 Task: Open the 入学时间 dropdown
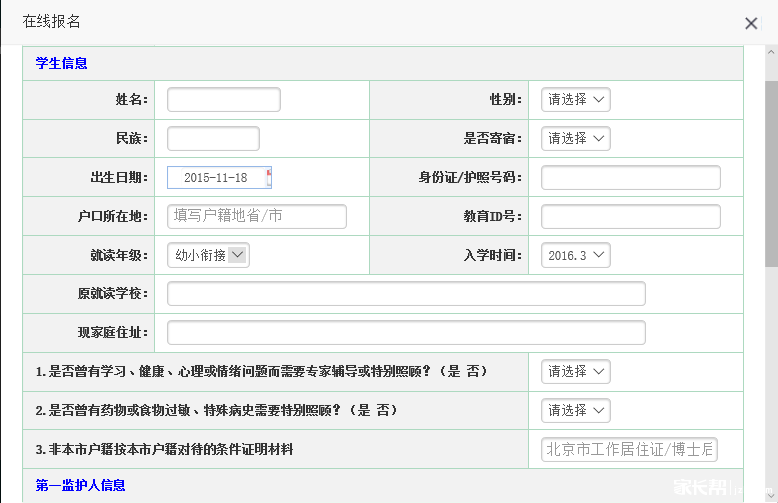tap(575, 255)
